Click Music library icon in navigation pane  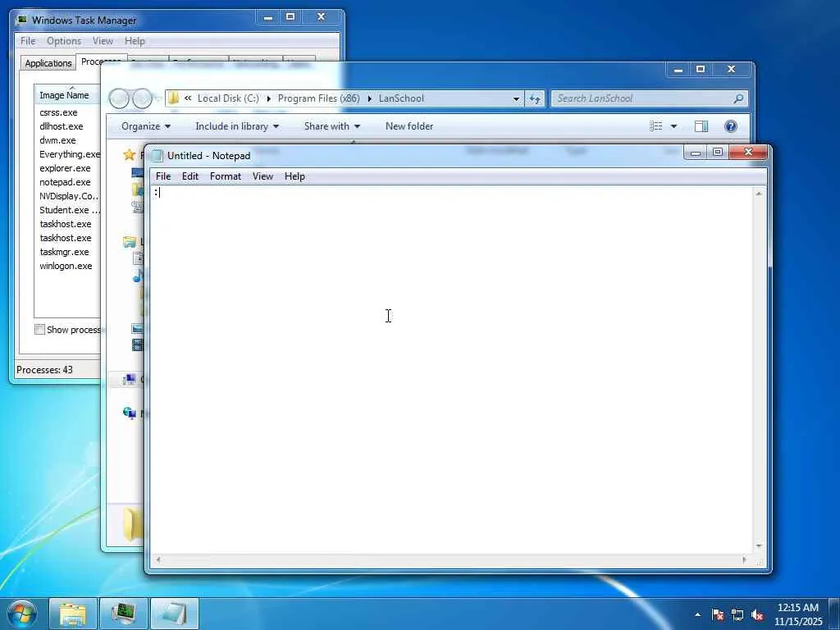[x=138, y=276]
